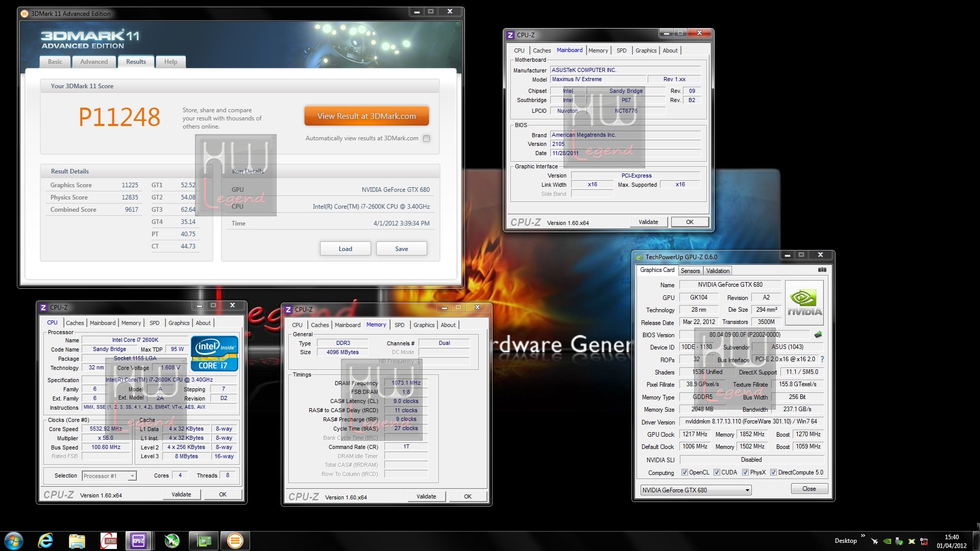Click the GPU-Z camera screenshot icon
980x551 pixels.
822,270
